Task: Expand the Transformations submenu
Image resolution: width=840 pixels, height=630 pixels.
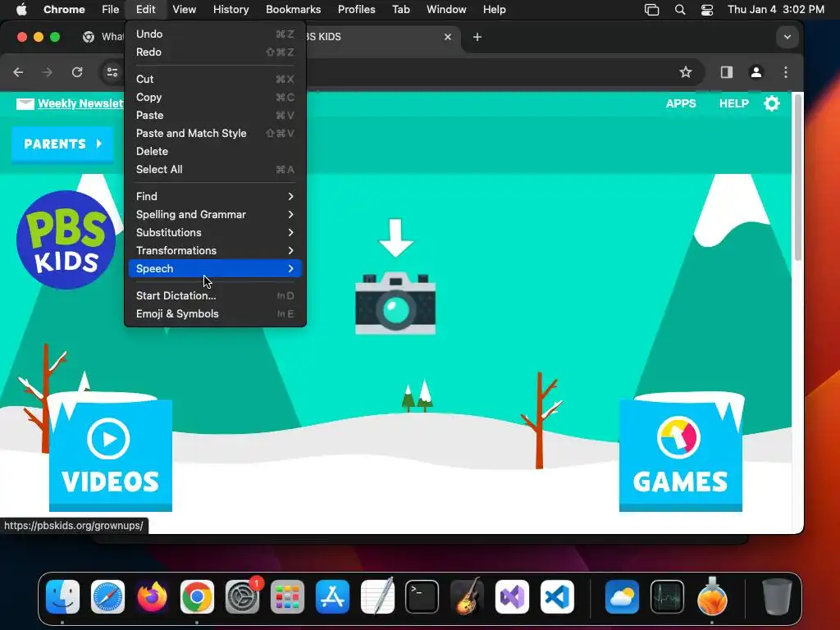Action: click(x=215, y=251)
